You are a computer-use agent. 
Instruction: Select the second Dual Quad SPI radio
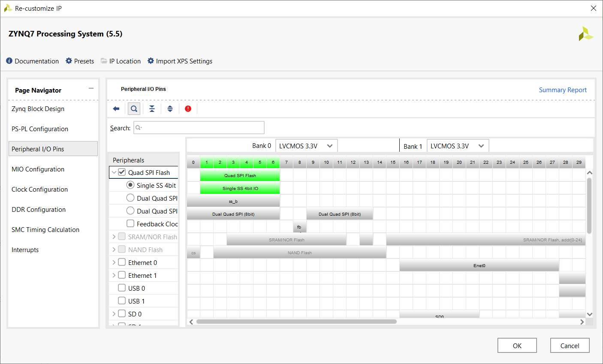pos(130,211)
